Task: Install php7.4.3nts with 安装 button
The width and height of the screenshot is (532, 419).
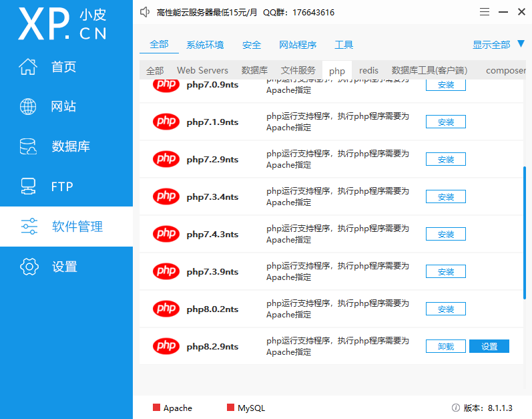Action: tap(445, 235)
